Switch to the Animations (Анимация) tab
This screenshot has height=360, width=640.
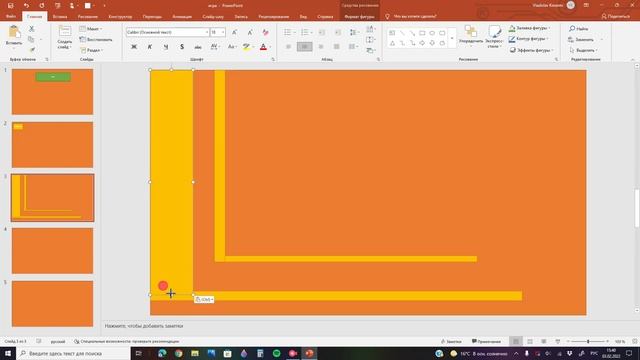pos(182,17)
